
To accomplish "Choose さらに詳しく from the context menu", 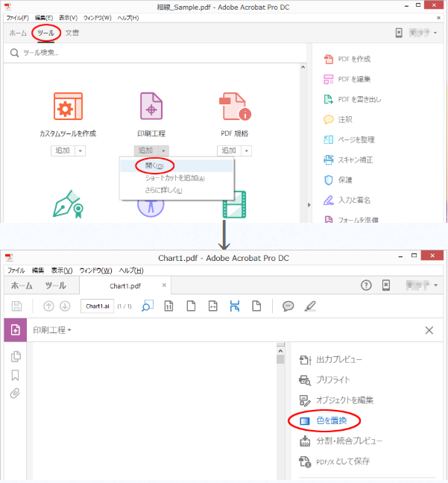I will (177, 190).
